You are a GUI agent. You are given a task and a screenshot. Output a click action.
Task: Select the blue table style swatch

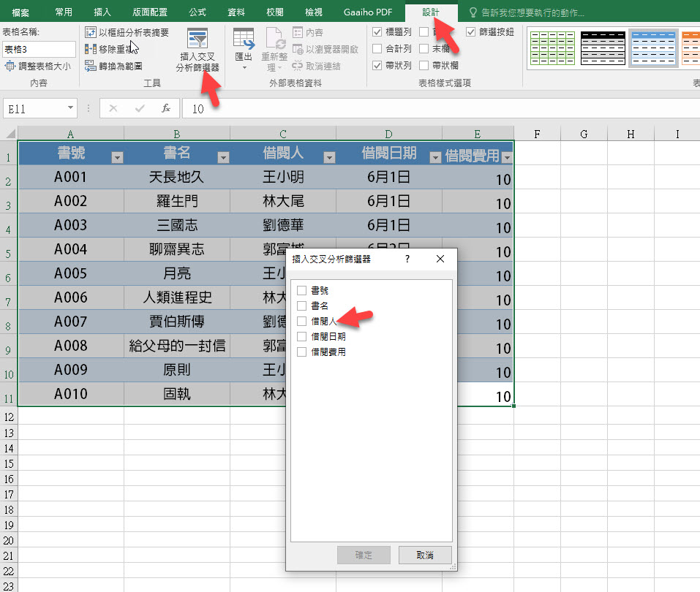coord(652,48)
